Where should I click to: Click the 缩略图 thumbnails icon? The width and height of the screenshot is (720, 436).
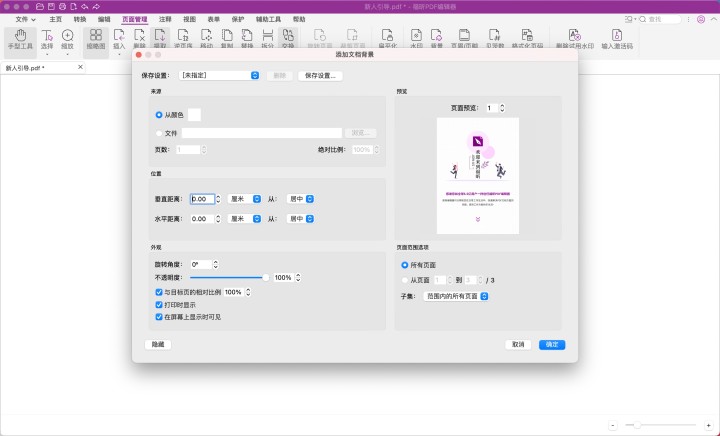click(95, 38)
